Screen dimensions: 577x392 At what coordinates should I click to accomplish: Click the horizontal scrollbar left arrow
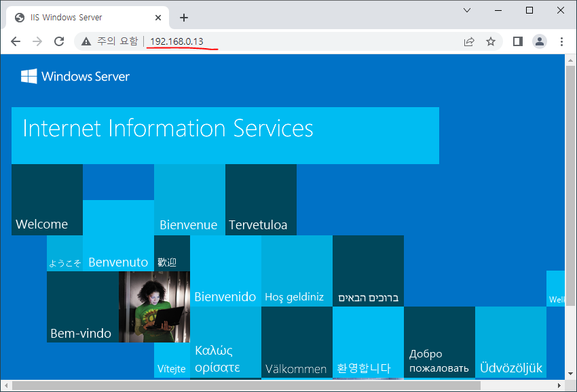click(x=6, y=385)
